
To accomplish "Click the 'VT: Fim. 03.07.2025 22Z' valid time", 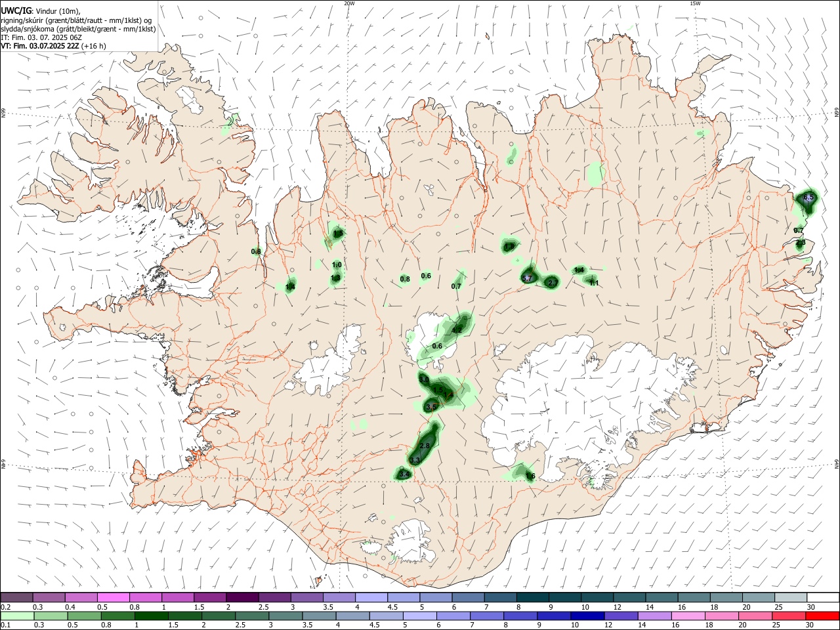I will point(40,46).
